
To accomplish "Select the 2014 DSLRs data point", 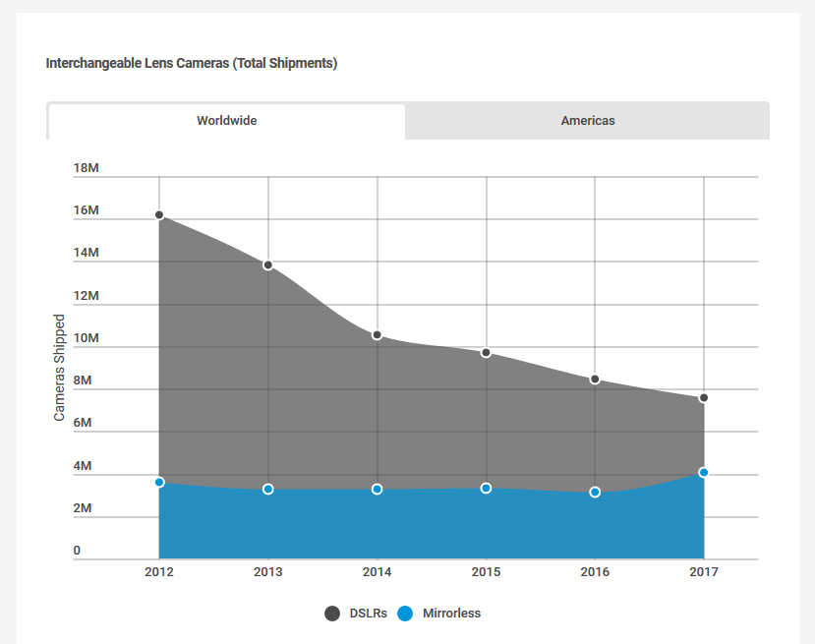I will tap(377, 335).
